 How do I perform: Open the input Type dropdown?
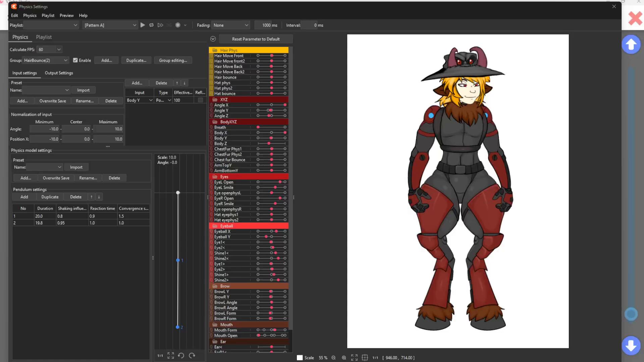pos(163,100)
